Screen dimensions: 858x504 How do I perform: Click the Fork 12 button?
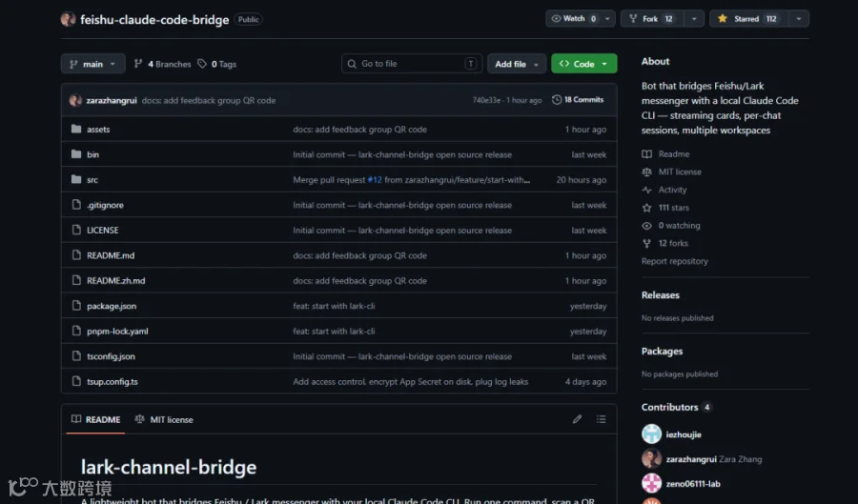pyautogui.click(x=652, y=19)
